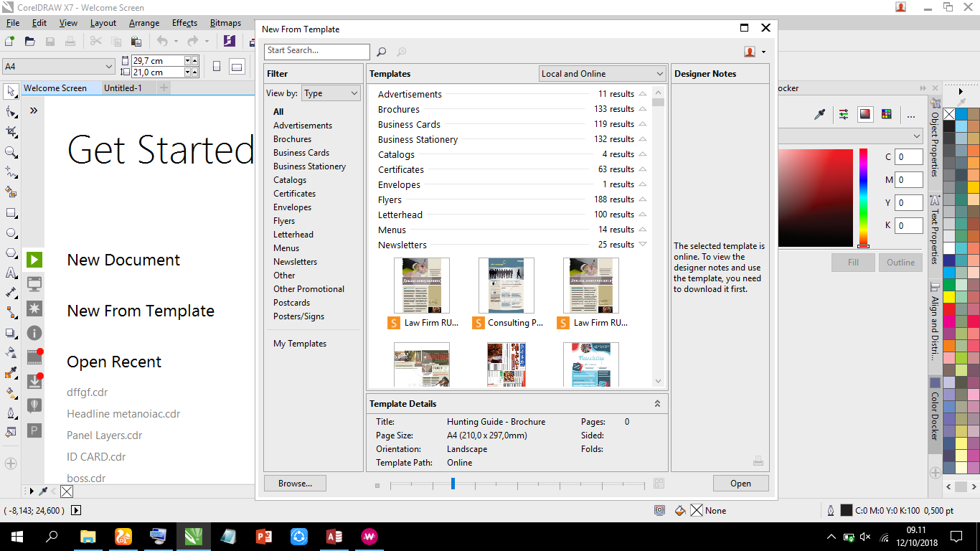Select the Freehand curve tool
Image resolution: width=980 pixels, height=551 pixels.
tap(11, 172)
